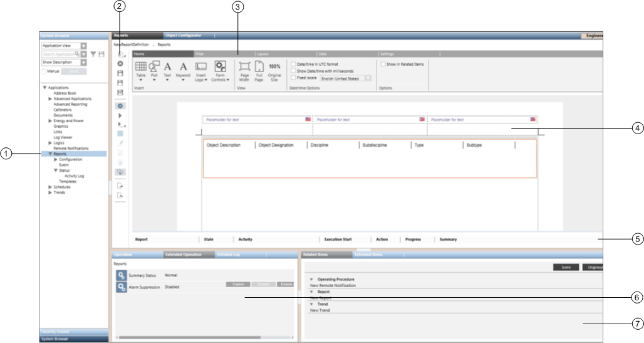Click the Icons button in Related Items
Image resolution: width=644 pixels, height=343 pixels.
coord(566,267)
